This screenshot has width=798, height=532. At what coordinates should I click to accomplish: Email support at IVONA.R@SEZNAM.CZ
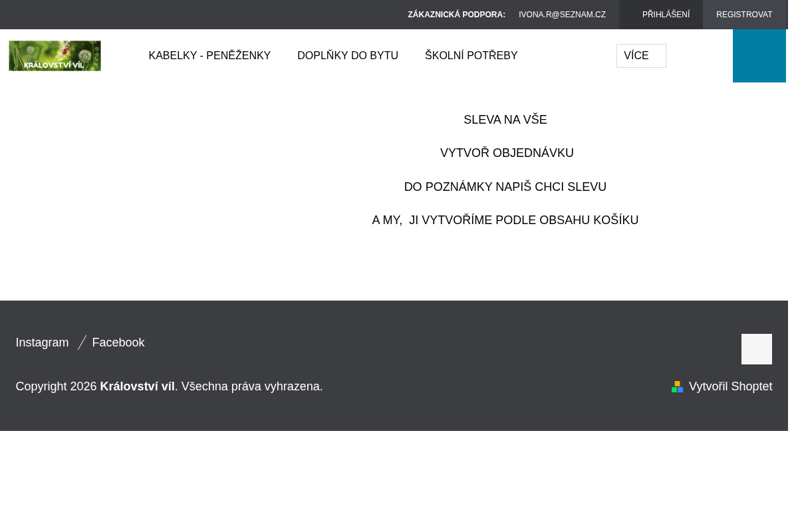click(x=562, y=15)
